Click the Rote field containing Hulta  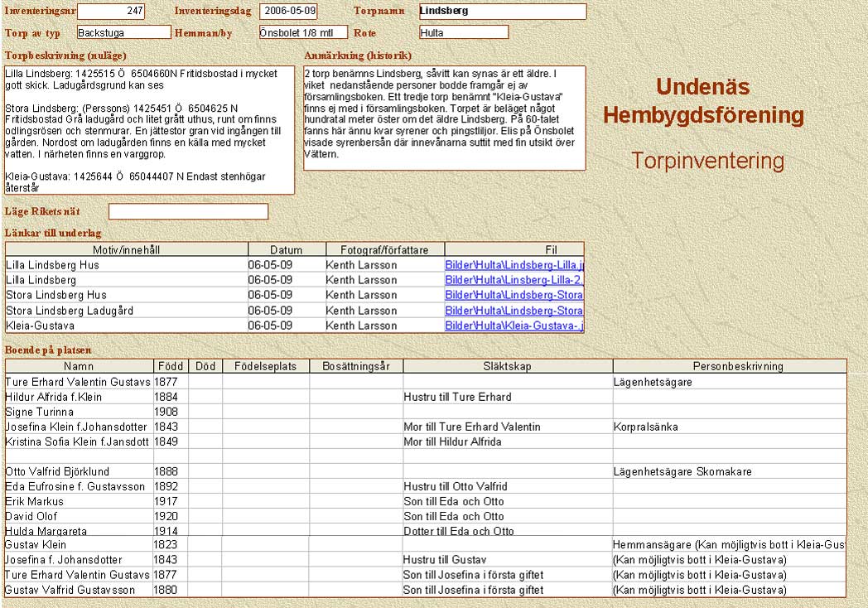coord(463,32)
